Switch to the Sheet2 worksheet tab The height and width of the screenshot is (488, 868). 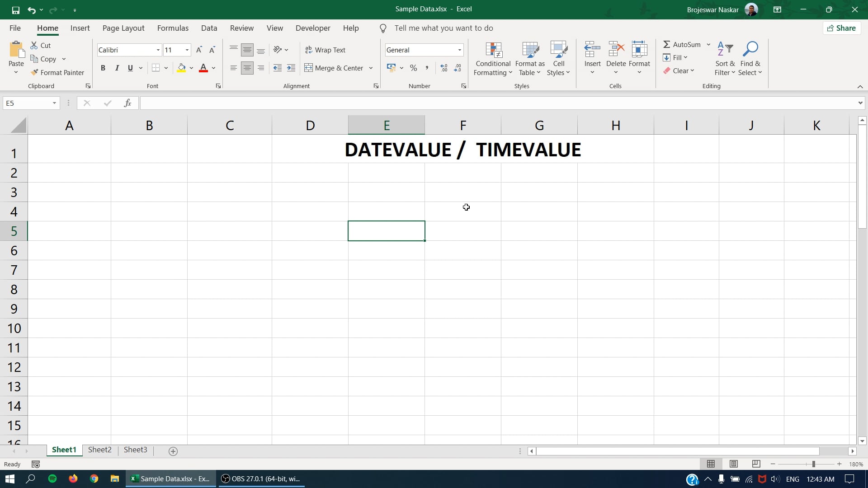99,450
